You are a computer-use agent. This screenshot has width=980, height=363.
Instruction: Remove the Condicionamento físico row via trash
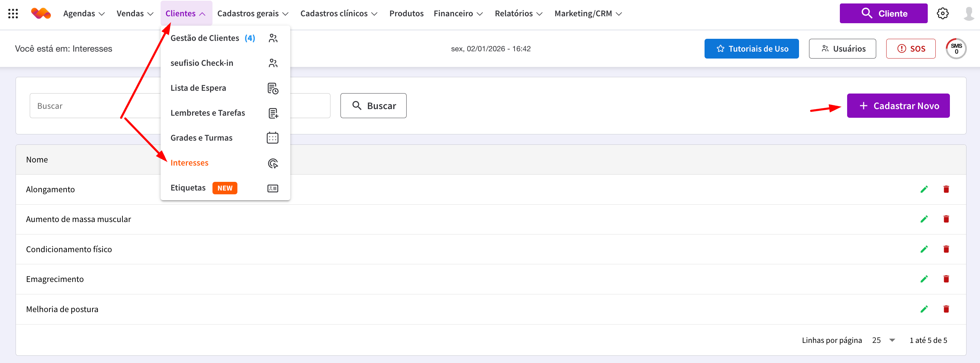(946, 249)
